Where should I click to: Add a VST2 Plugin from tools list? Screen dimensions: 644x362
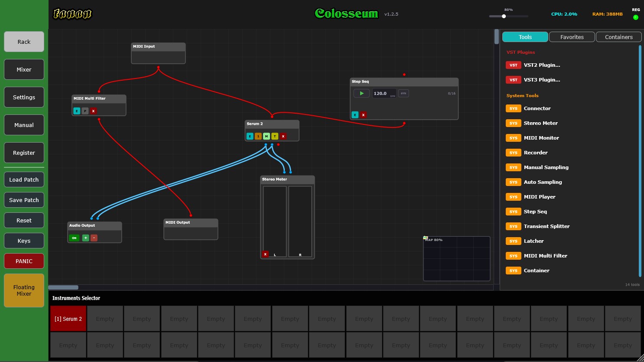570,65
